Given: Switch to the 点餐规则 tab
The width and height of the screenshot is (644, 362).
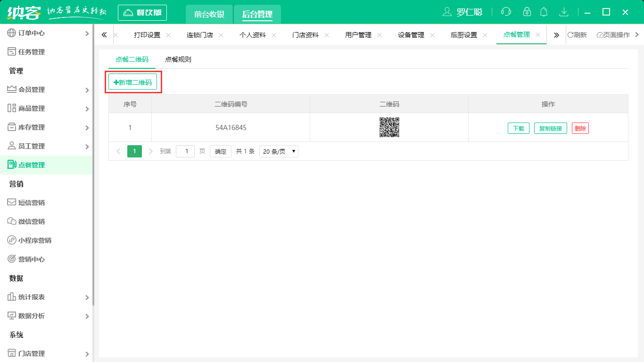Looking at the screenshot, I should click(x=178, y=59).
